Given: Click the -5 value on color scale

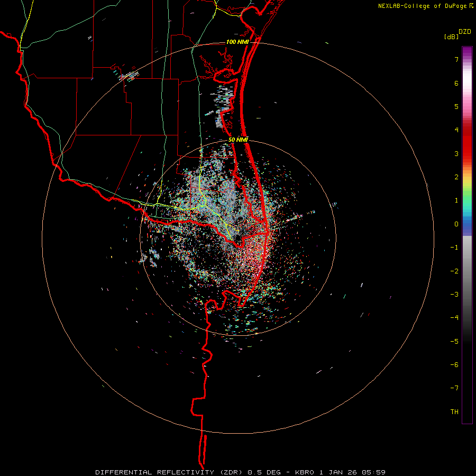Looking at the screenshot, I should tap(454, 342).
